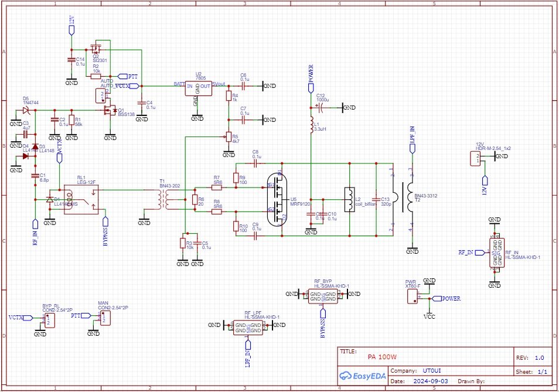The width and height of the screenshot is (559, 392).
Task: Select the Q1 BSS138 transistor symbol
Action: point(109,110)
